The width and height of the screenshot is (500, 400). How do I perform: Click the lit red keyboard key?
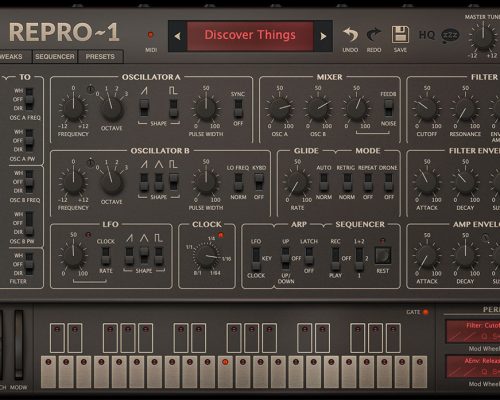225,372
